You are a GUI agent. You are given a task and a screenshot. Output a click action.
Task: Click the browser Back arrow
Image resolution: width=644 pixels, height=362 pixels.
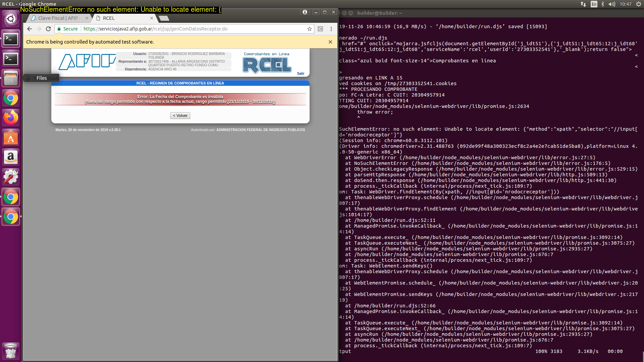pos(30,29)
